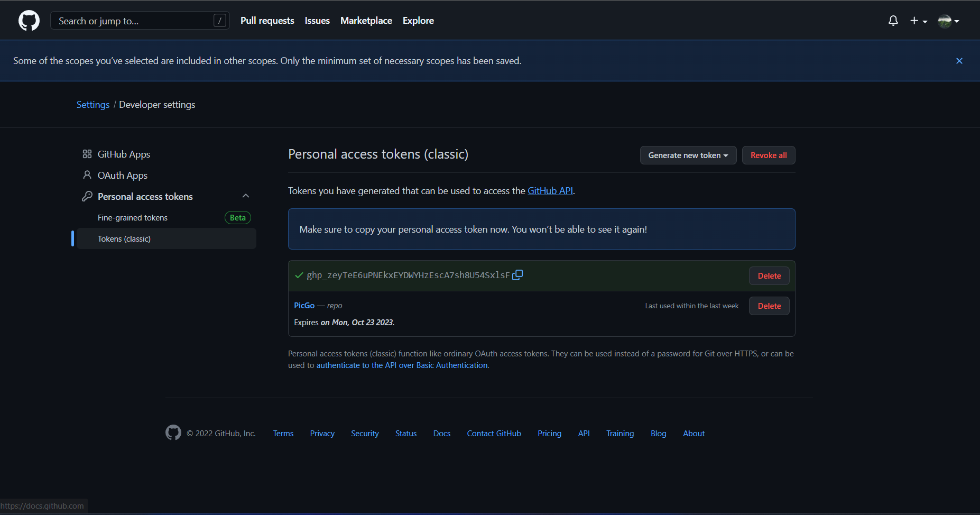
Task: Open the plus create-new dropdown
Action: coord(919,21)
